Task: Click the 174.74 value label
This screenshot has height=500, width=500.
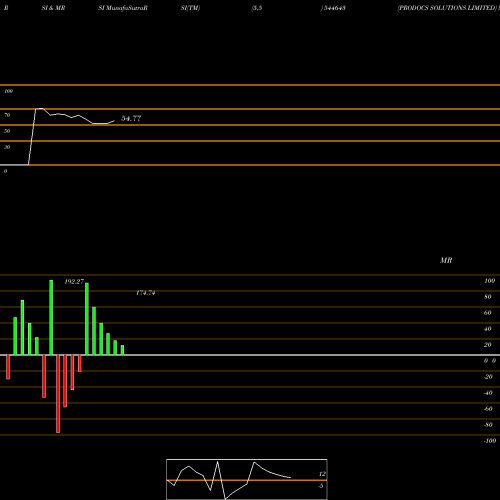Action: (x=145, y=293)
